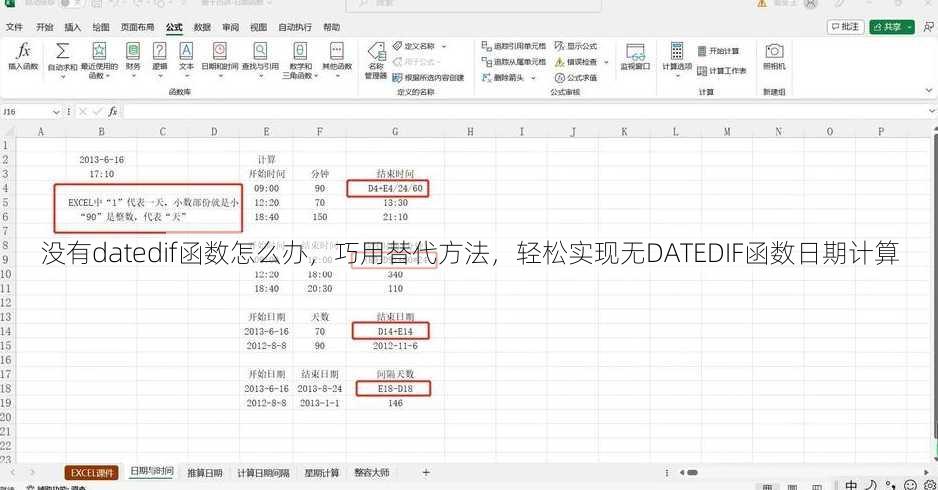Click cell containing D14+E14
Screen dimensions: 938x490
pos(395,331)
